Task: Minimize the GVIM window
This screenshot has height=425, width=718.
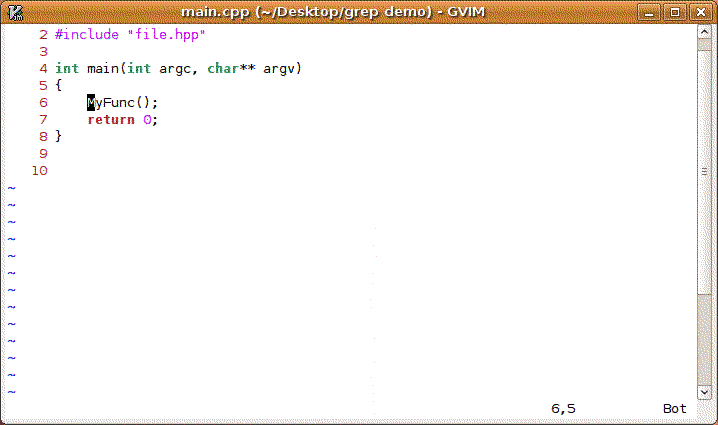Action: pos(649,12)
